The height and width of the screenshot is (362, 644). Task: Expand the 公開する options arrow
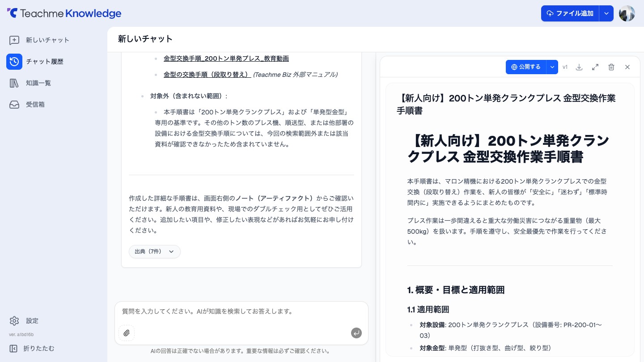552,67
